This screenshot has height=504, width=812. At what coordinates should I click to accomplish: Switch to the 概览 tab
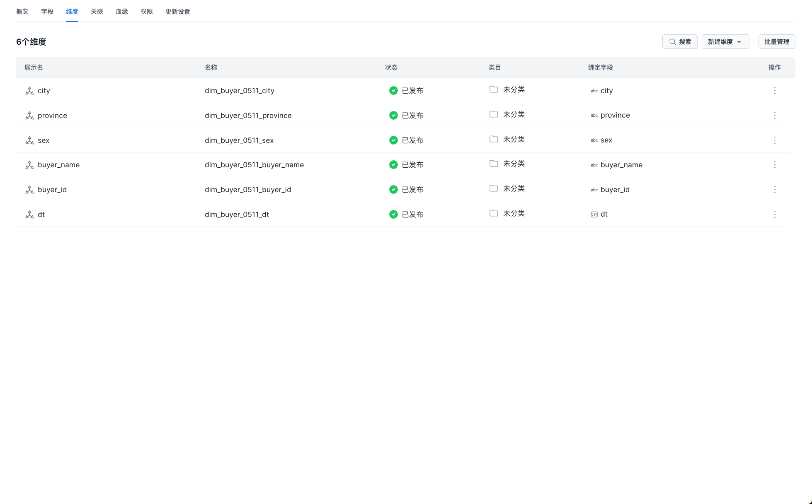pyautogui.click(x=22, y=12)
